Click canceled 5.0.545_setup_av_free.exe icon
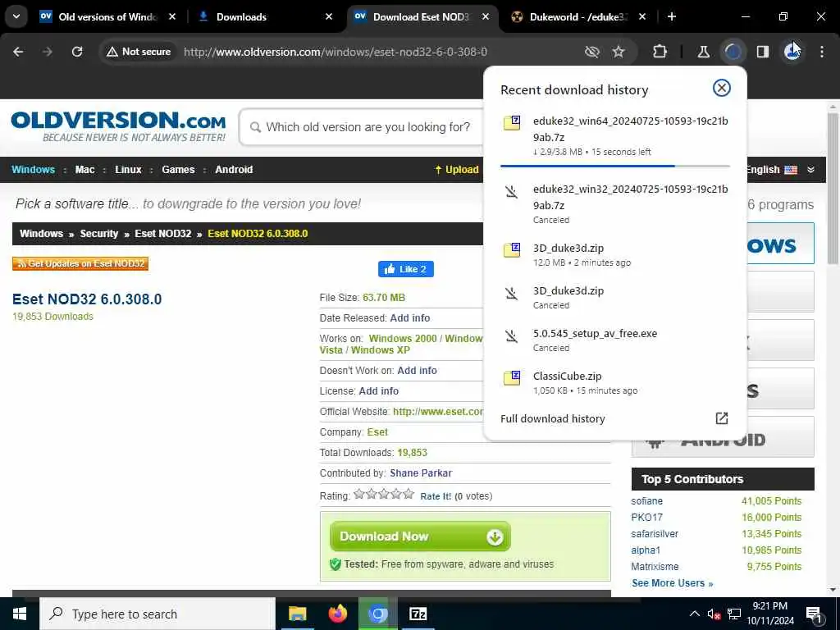Image resolution: width=840 pixels, height=630 pixels. click(512, 336)
